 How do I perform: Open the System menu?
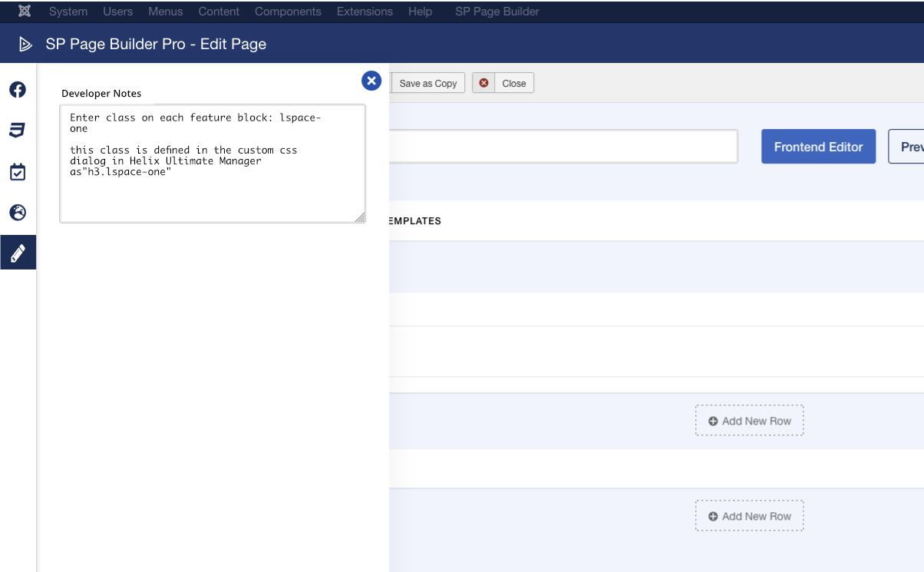pyautogui.click(x=68, y=12)
